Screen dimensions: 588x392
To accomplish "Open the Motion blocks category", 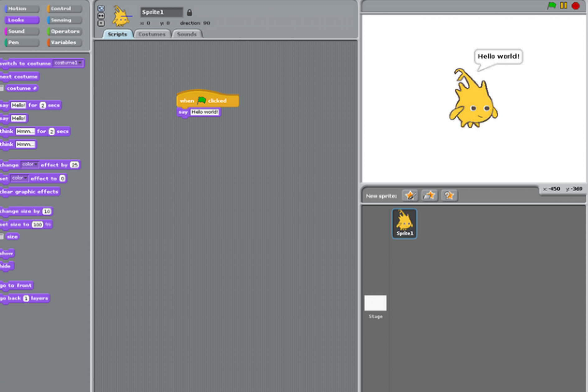I will click(22, 9).
